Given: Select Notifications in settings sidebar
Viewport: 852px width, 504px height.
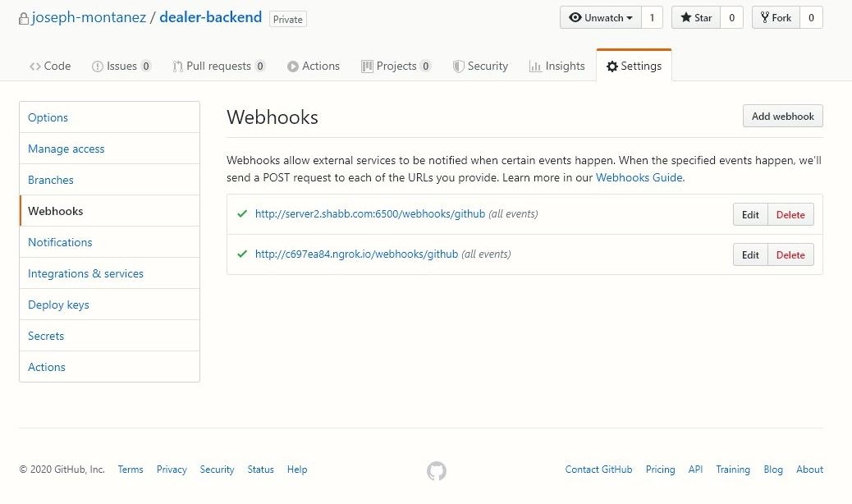Looking at the screenshot, I should 109,242.
